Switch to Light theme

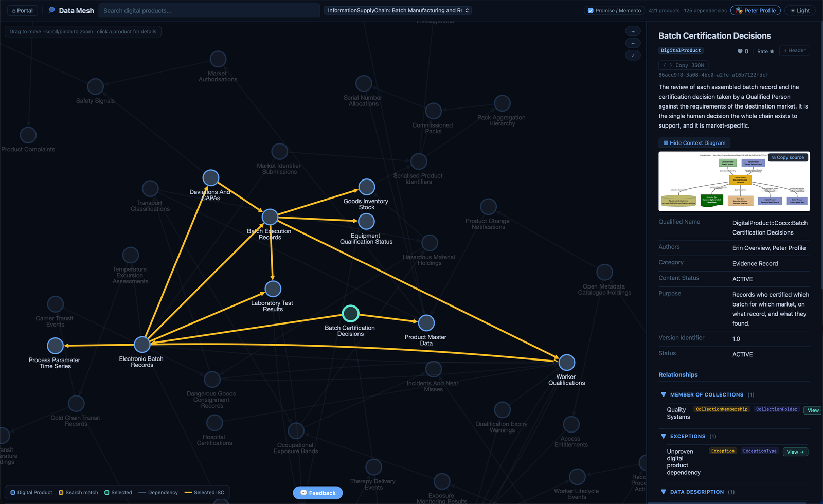pos(800,10)
